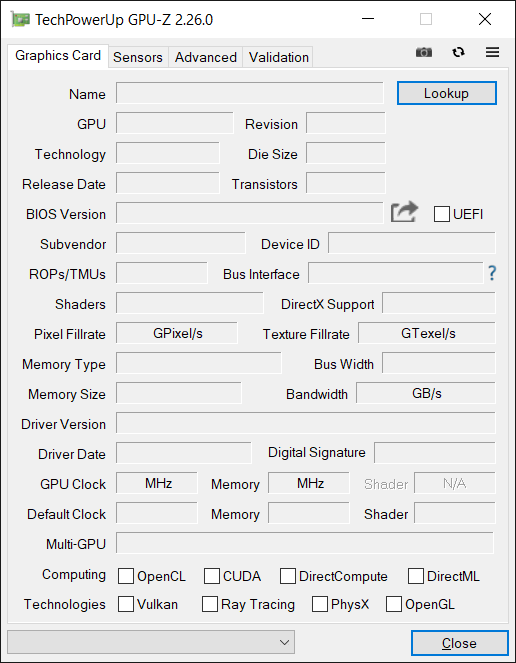Select the Validation tab
Image resolution: width=516 pixels, height=663 pixels.
pyautogui.click(x=278, y=57)
